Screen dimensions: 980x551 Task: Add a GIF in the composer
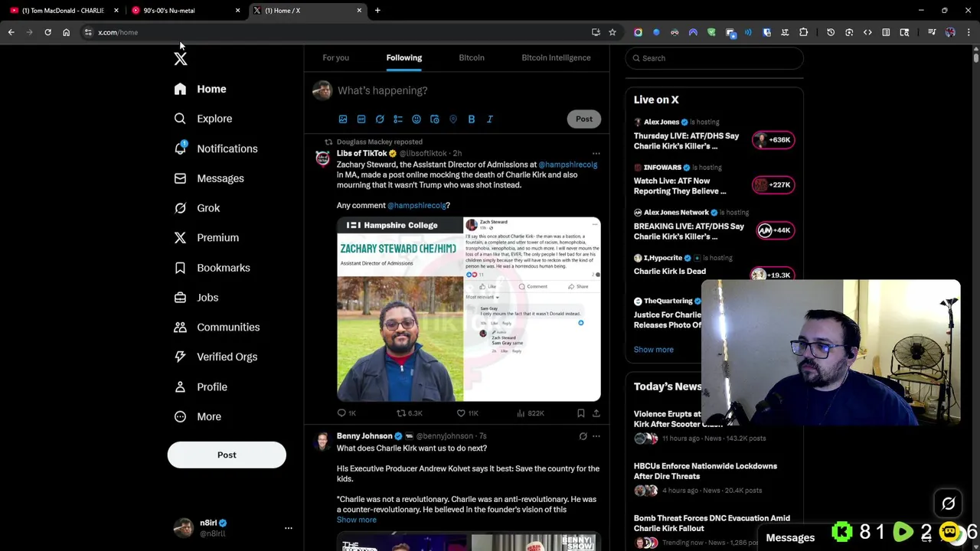coord(361,119)
